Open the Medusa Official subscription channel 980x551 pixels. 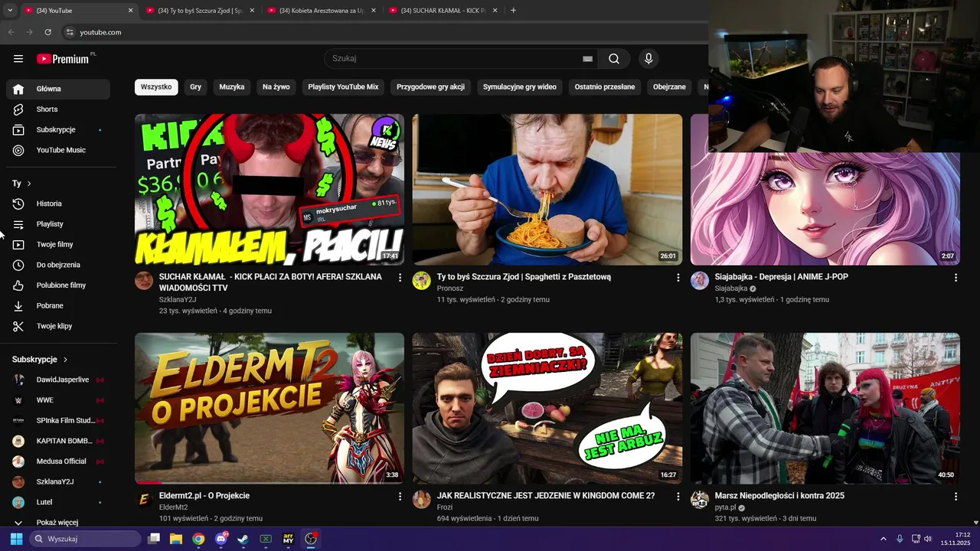(x=58, y=461)
